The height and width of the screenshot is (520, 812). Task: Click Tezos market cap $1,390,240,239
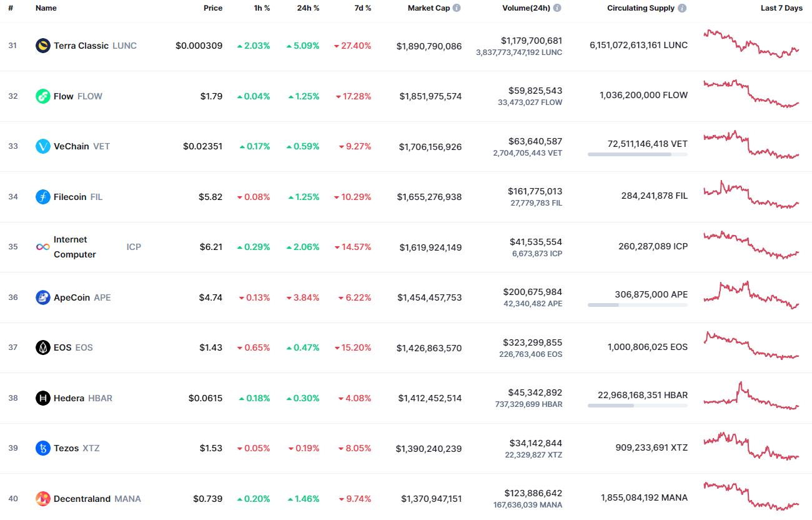[x=428, y=448]
